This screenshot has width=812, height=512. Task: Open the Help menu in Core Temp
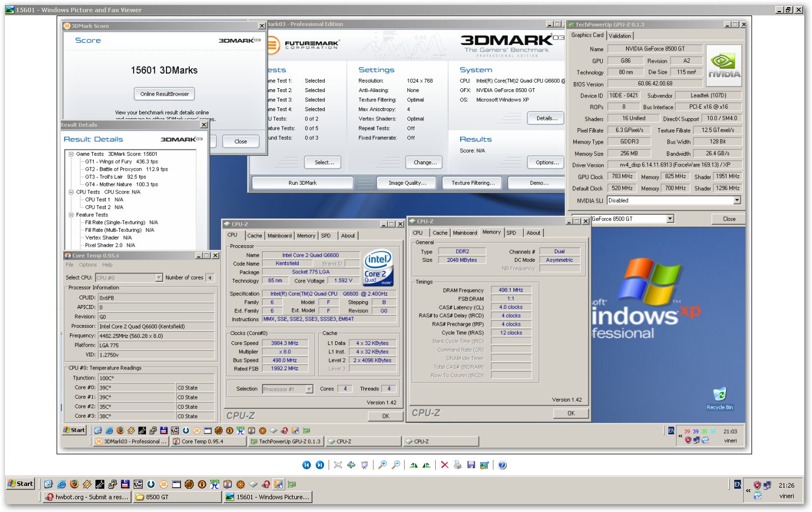(107, 265)
